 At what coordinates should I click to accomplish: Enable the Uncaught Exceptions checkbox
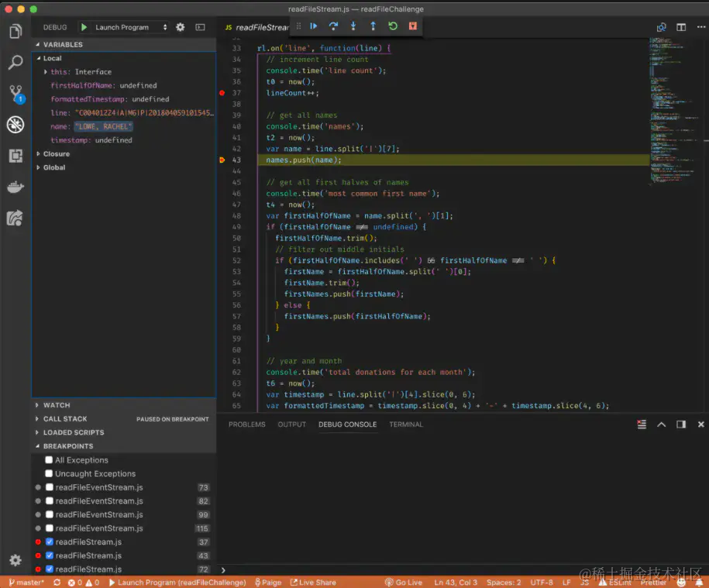pyautogui.click(x=49, y=473)
